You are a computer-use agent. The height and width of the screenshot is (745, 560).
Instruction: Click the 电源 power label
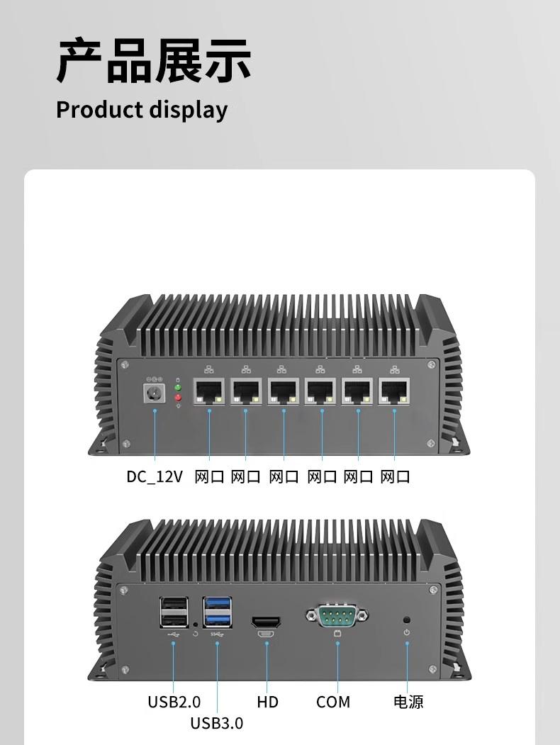[408, 702]
